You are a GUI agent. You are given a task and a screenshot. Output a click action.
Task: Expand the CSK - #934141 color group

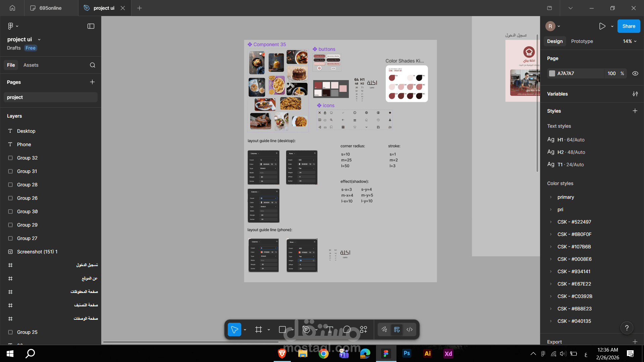(551, 271)
